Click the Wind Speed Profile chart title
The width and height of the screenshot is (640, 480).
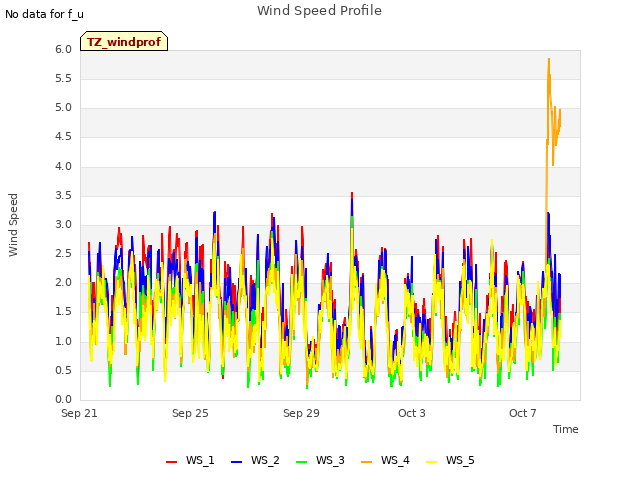[319, 11]
